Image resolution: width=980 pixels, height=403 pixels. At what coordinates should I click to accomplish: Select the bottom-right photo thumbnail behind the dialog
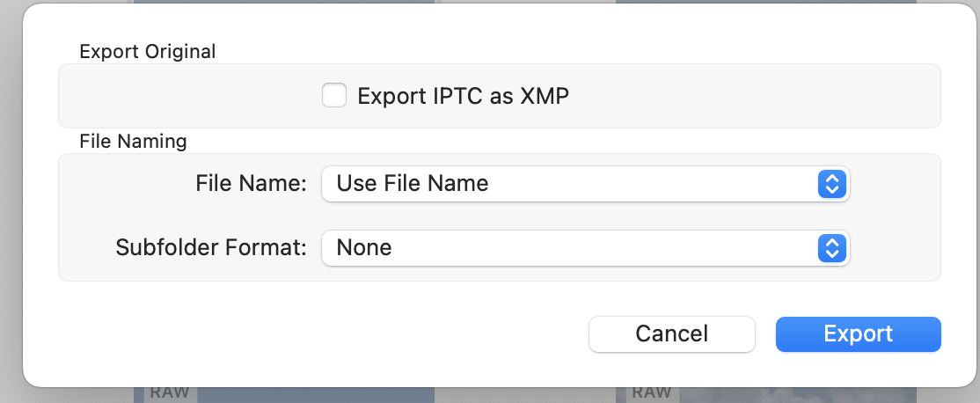tap(792, 394)
